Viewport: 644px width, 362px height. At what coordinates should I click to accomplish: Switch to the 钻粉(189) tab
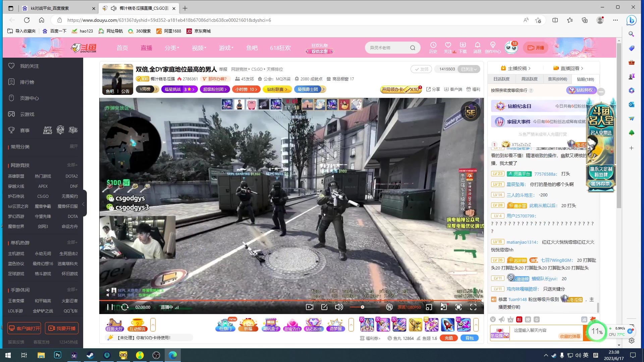(585, 79)
